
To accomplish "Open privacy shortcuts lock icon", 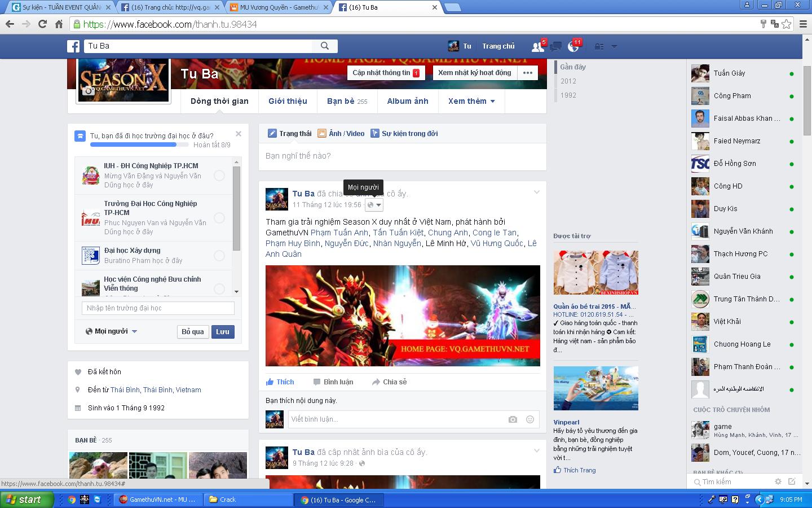I will click(599, 47).
